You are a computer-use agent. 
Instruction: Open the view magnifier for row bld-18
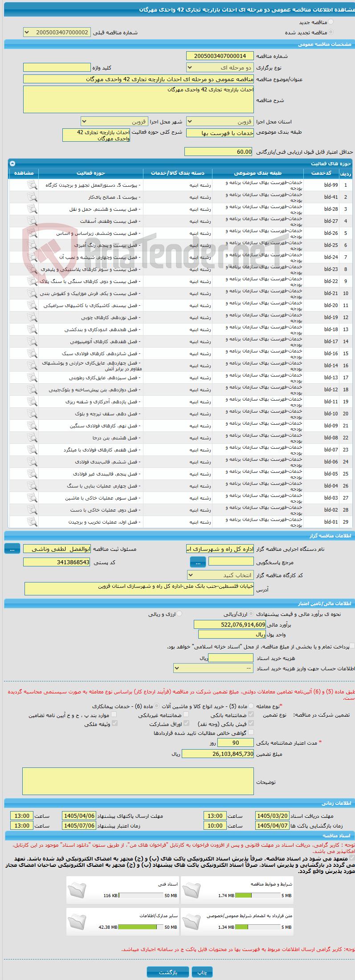click(x=32, y=329)
